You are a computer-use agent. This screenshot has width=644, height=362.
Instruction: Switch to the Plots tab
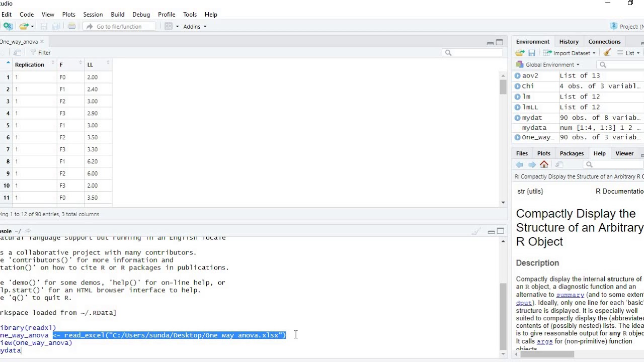coord(543,153)
